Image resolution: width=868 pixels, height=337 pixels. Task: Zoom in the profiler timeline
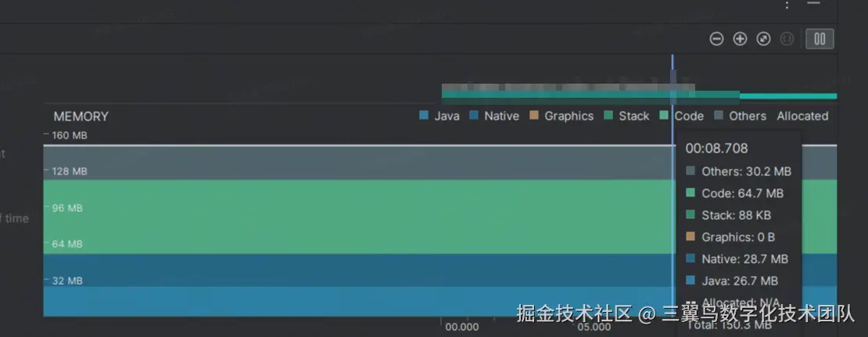pos(740,39)
